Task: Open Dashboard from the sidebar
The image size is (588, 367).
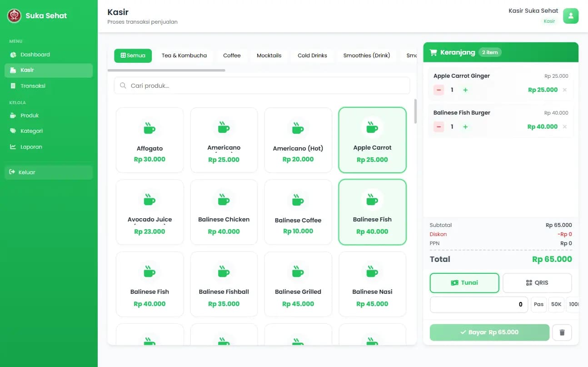Action: click(35, 55)
